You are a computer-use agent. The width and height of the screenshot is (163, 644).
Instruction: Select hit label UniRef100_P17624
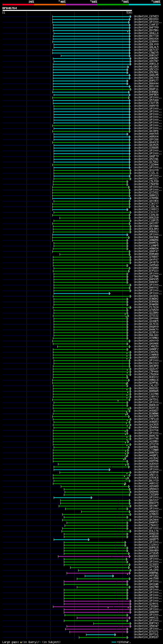pos(146,307)
